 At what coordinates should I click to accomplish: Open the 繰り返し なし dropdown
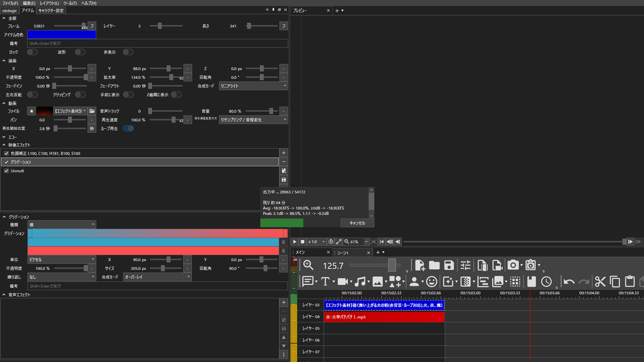point(62,277)
